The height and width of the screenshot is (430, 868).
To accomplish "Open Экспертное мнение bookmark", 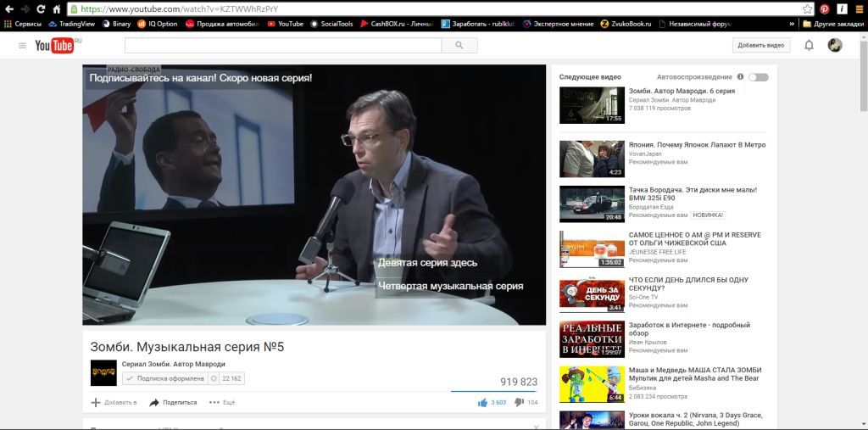I will pyautogui.click(x=558, y=24).
